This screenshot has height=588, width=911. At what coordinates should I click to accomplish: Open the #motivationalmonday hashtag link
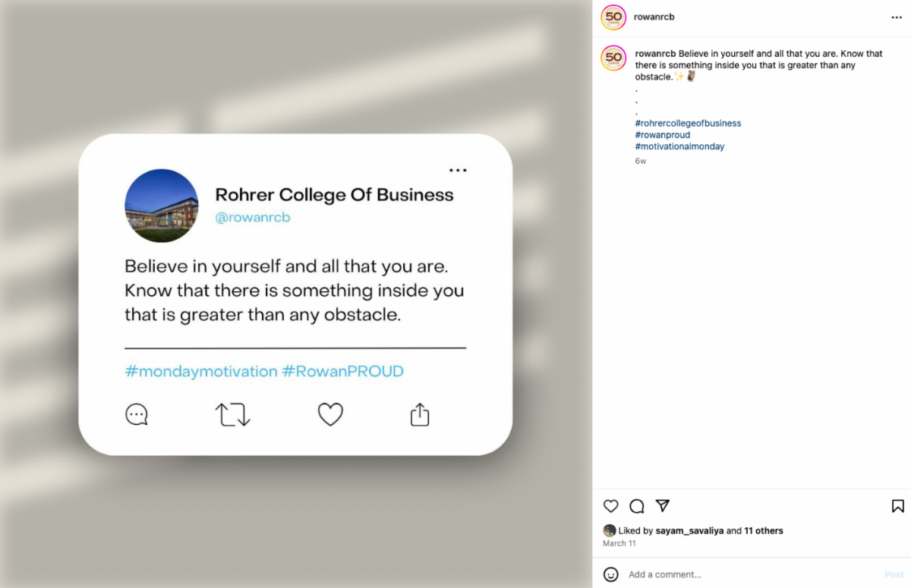(x=679, y=146)
